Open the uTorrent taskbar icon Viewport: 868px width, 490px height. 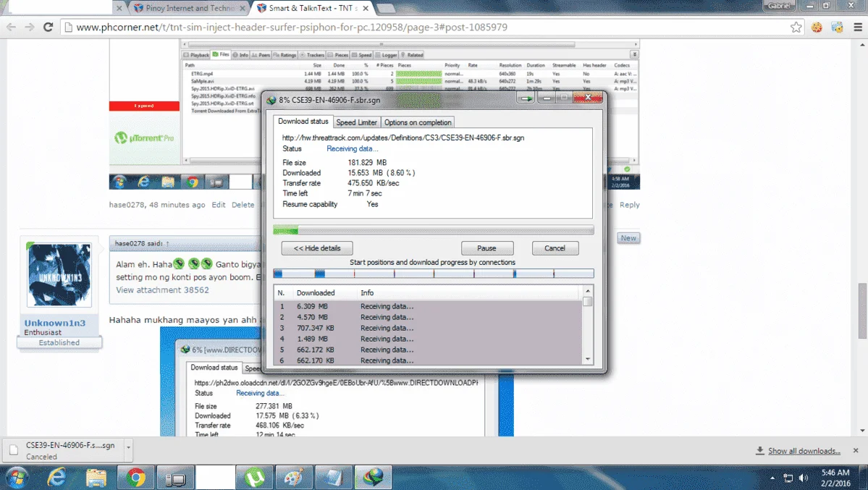tap(255, 477)
